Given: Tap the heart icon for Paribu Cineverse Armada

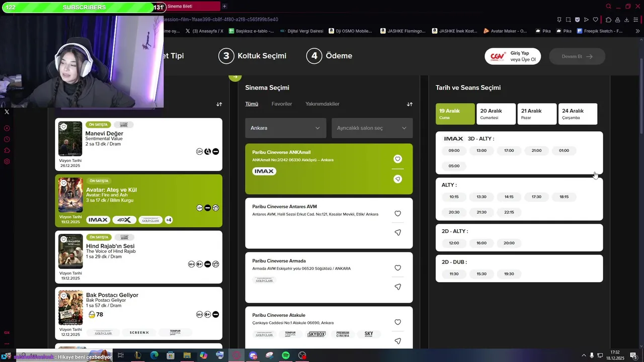Looking at the screenshot, I should [x=397, y=268].
